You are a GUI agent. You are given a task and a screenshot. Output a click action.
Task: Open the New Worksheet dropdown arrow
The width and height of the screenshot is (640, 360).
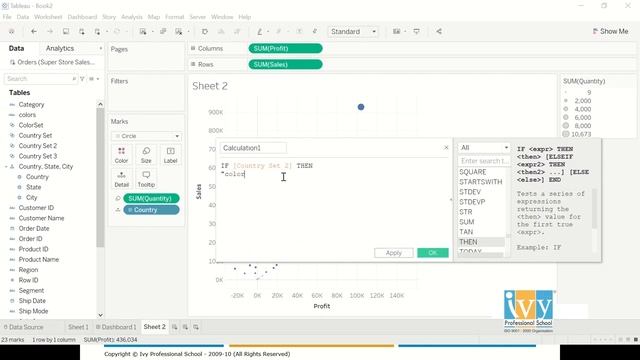point(152,31)
